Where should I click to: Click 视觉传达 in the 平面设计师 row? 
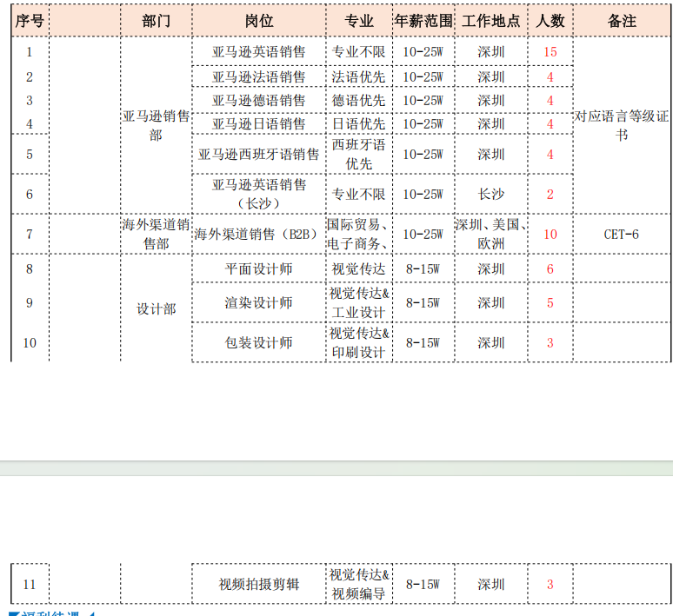pyautogui.click(x=359, y=269)
